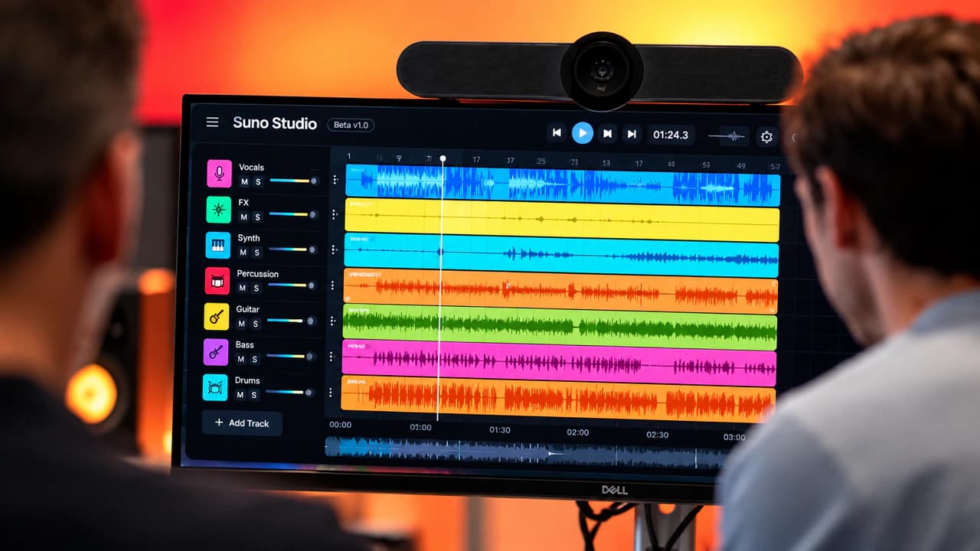Jump to the next section with the forward button
980x551 pixels.
(x=607, y=134)
